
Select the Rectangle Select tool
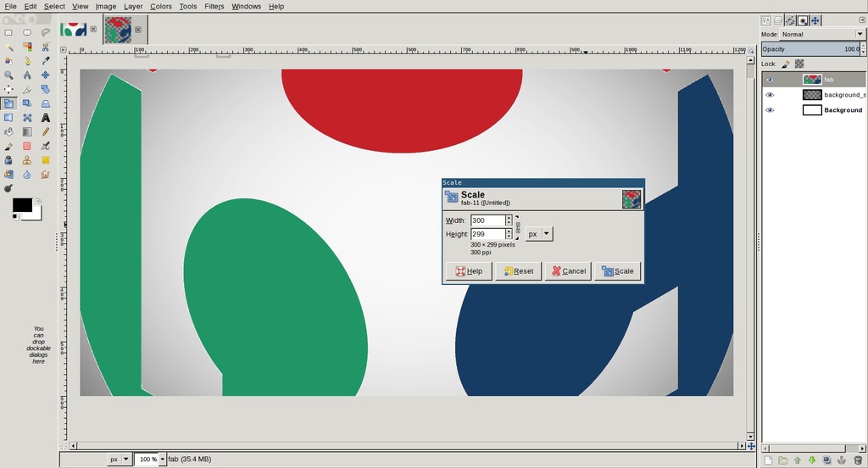[8, 33]
